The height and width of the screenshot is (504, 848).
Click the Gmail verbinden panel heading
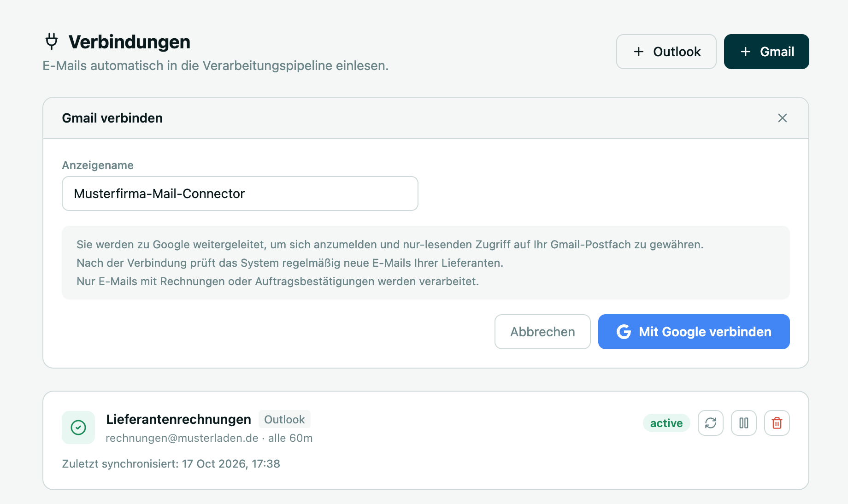tap(112, 118)
